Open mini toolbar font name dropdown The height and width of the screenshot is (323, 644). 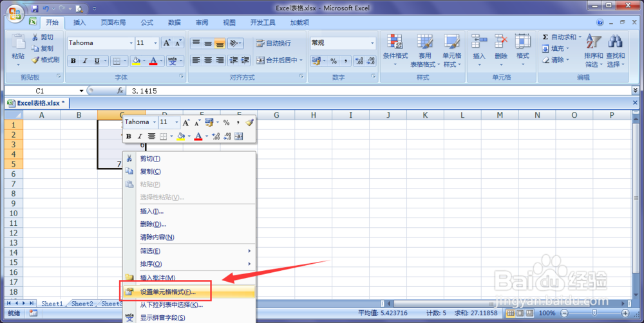click(155, 122)
